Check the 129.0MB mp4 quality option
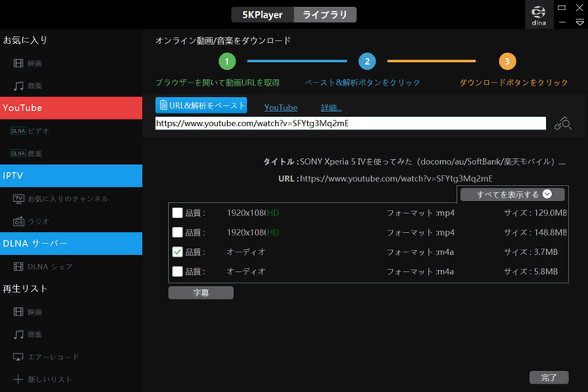Screen dimensions: 588x392 point(177,213)
